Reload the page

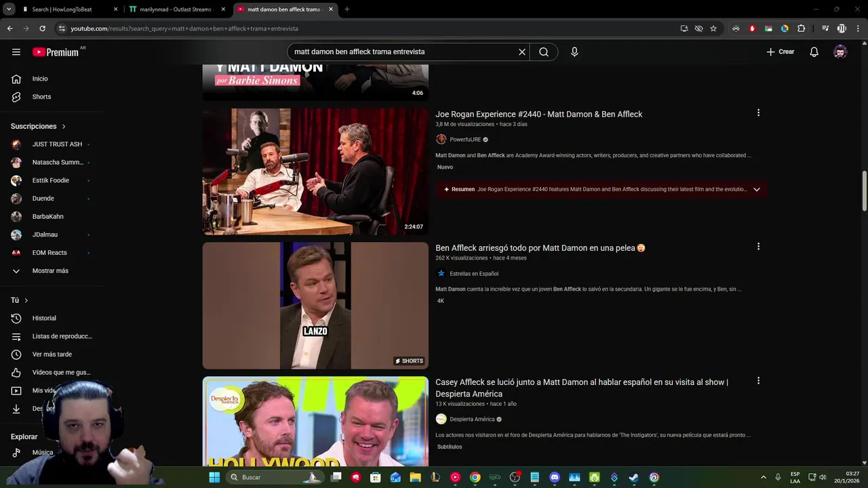pos(42,28)
